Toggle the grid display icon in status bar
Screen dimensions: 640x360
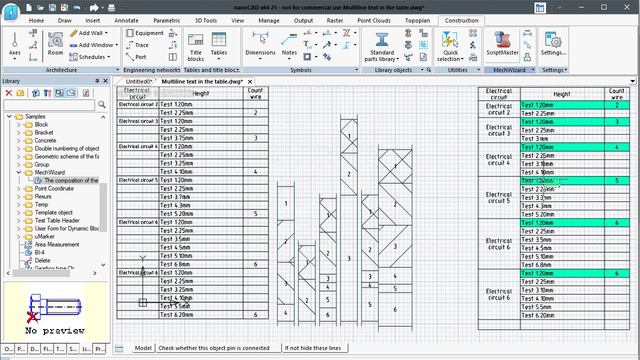pos(119,348)
